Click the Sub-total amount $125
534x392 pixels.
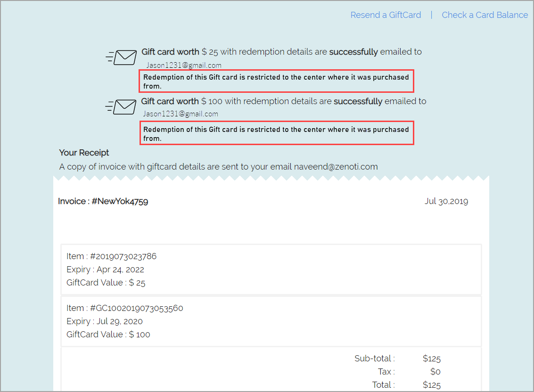pyautogui.click(x=432, y=359)
